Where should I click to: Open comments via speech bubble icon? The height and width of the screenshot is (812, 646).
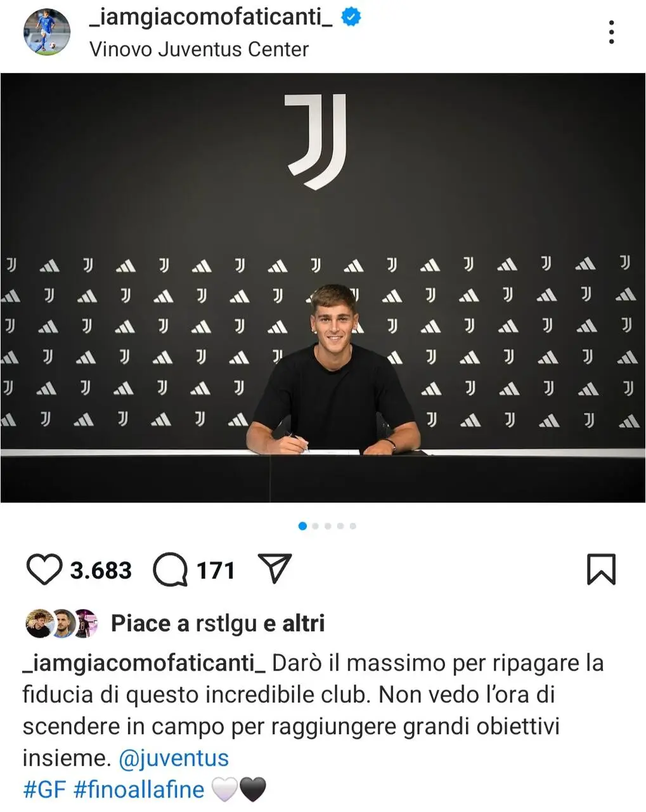[170, 570]
